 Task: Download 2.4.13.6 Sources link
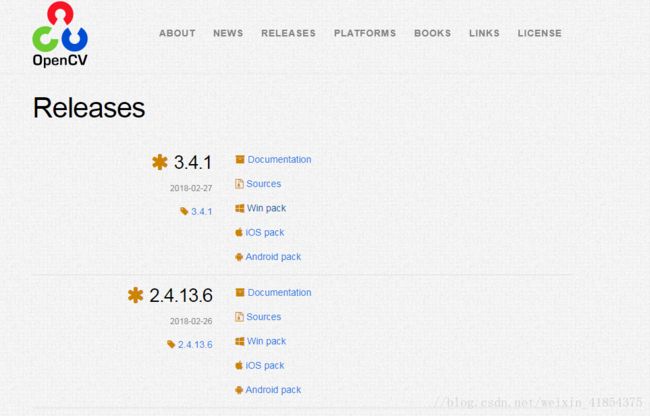pos(264,317)
